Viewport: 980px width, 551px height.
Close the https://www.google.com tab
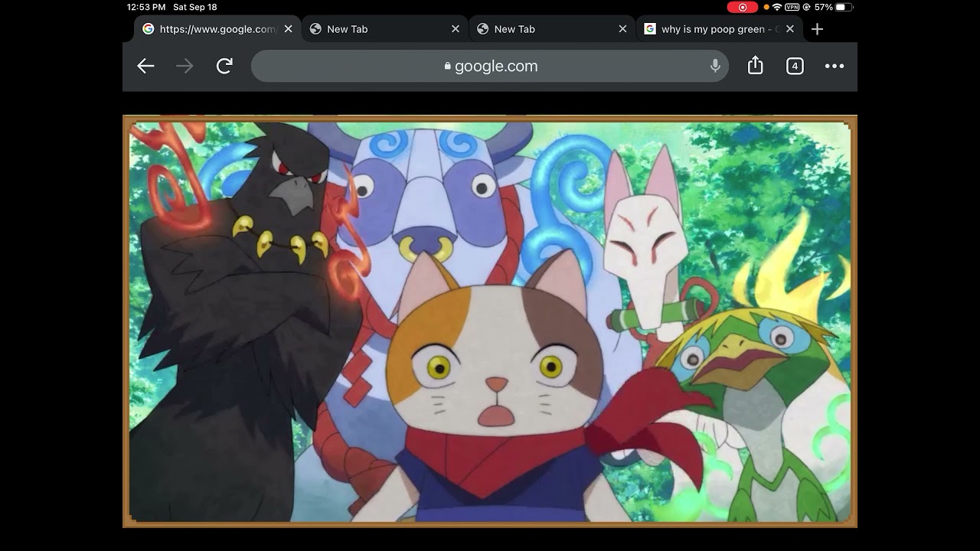click(288, 29)
